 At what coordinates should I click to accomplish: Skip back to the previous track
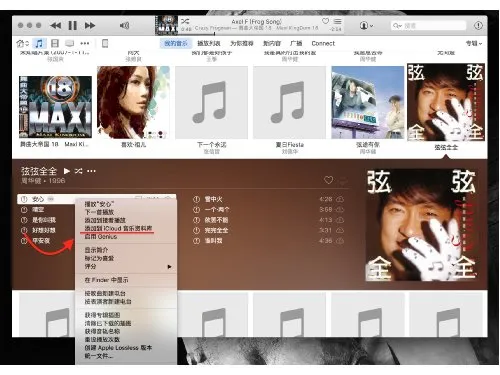[x=56, y=25]
